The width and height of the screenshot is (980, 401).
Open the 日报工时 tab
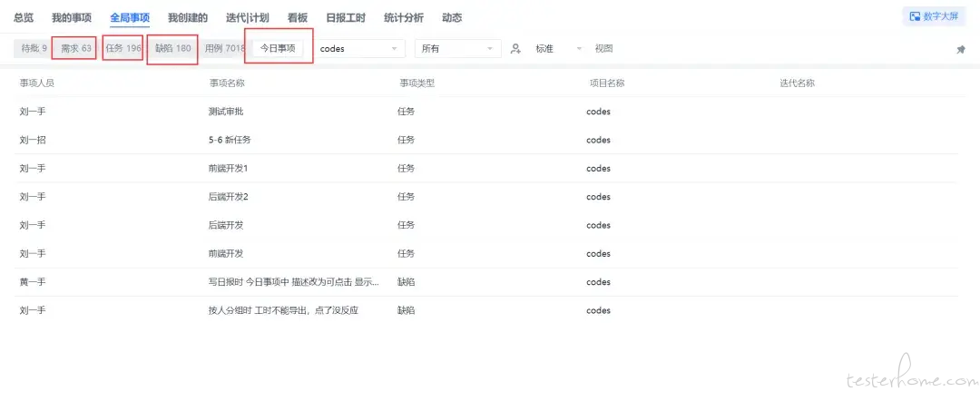point(346,17)
